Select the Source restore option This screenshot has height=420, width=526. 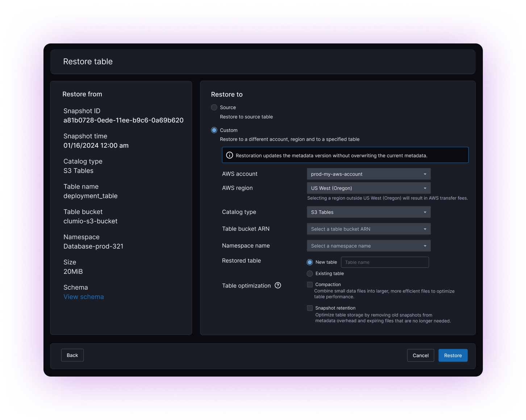pos(214,108)
